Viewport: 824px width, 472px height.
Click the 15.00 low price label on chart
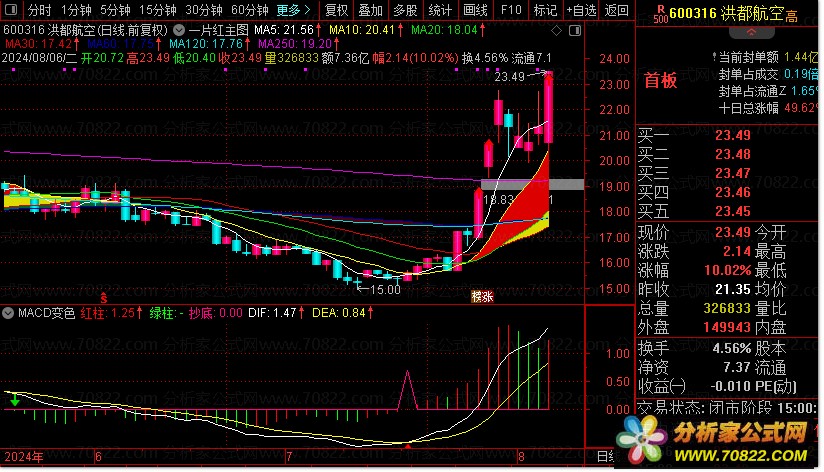tap(385, 290)
